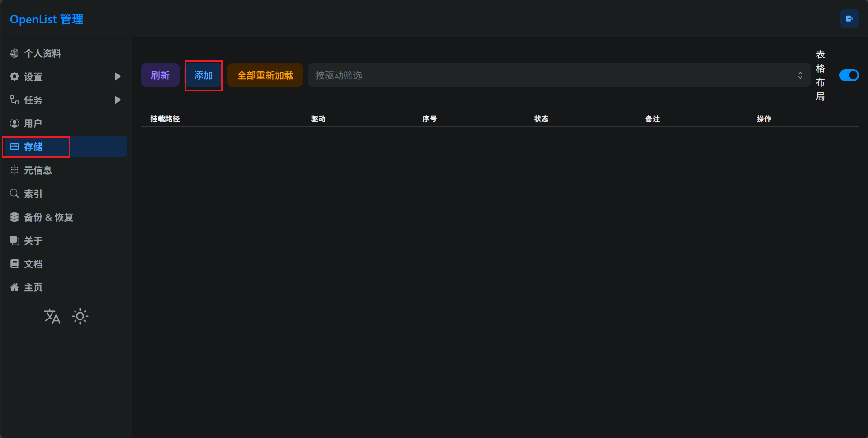Click the OpenList 管理 title link
This screenshot has height=438, width=868.
[46, 19]
